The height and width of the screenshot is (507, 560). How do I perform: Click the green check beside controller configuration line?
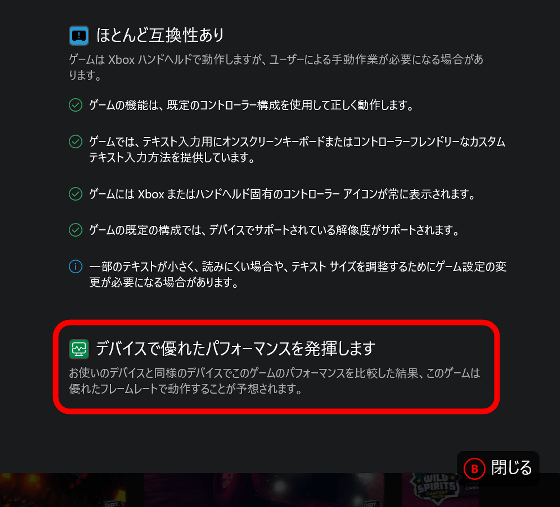point(75,105)
